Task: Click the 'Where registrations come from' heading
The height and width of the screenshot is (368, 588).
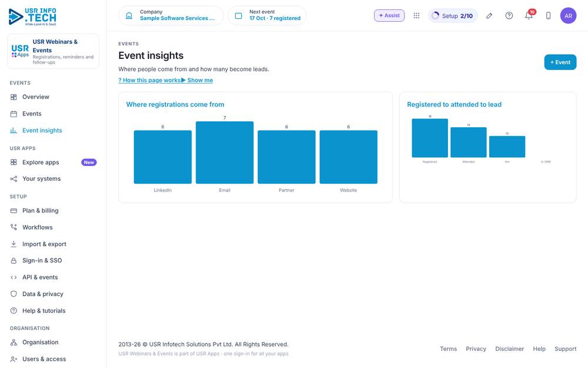Action: (x=175, y=104)
